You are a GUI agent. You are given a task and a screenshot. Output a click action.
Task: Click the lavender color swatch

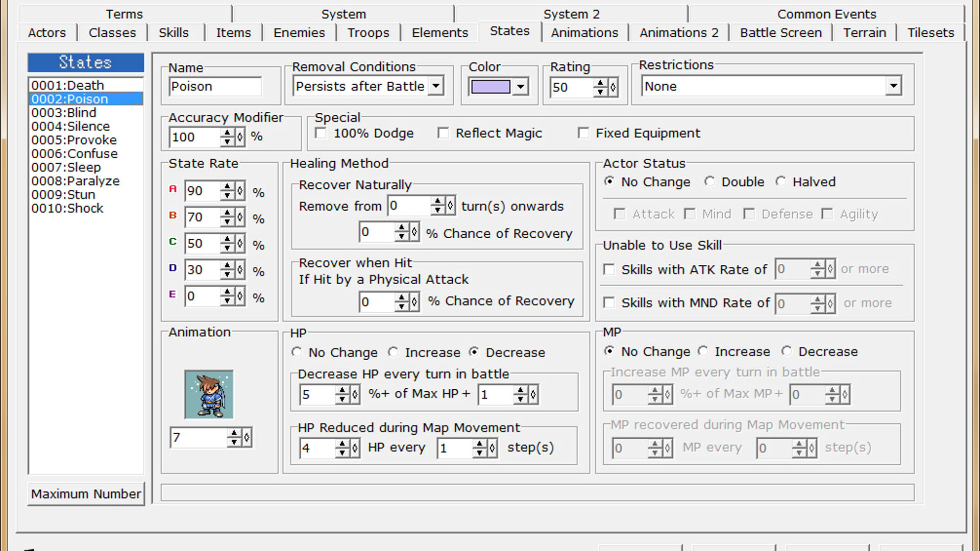(491, 87)
